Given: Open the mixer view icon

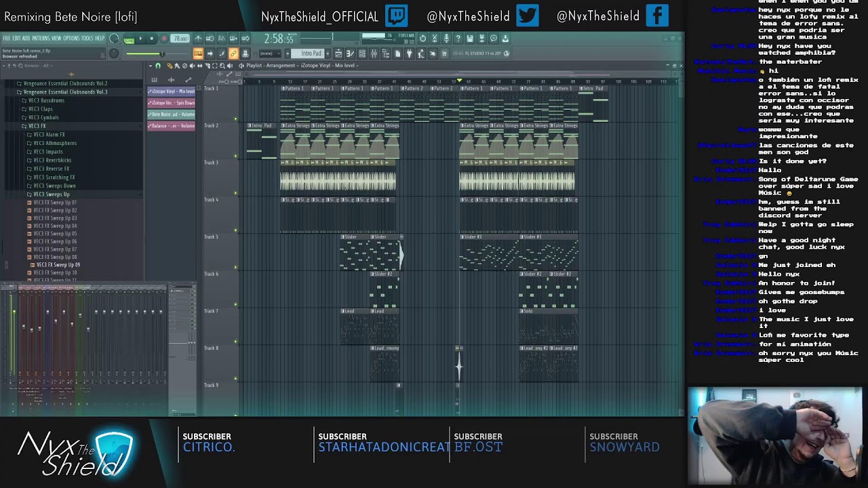Looking at the screenshot, I should [374, 54].
